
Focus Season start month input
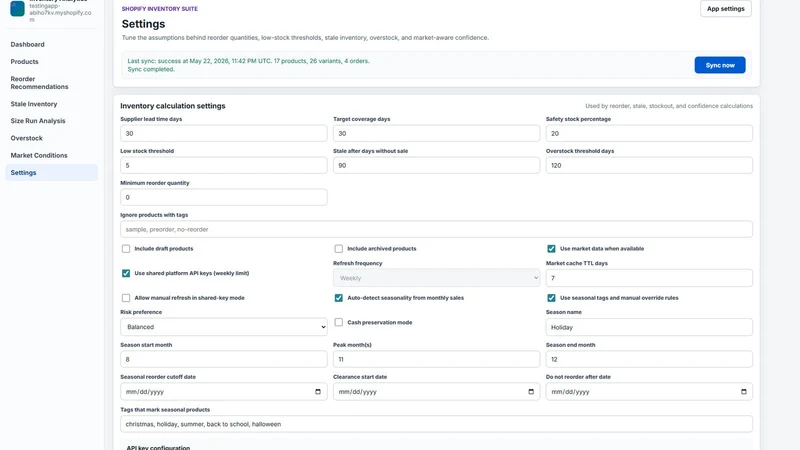pyautogui.click(x=223, y=359)
